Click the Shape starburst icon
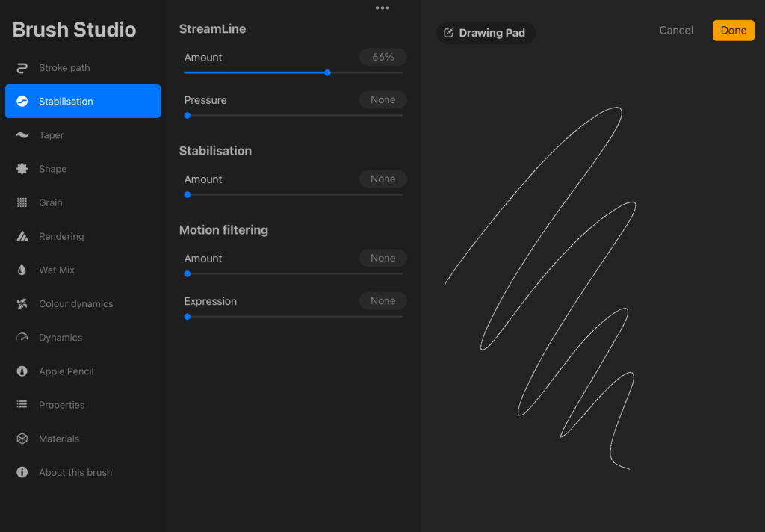The image size is (765, 532). (x=22, y=169)
